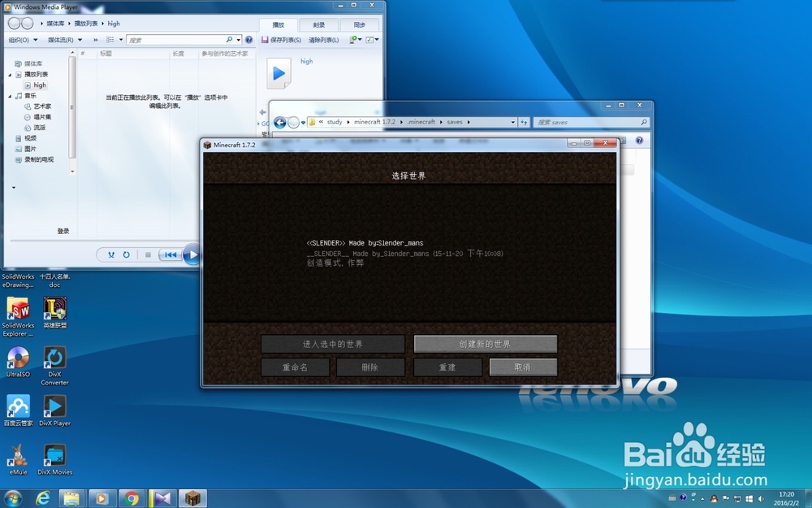The width and height of the screenshot is (812, 508).
Task: Click 清除列表(L) in Media Player
Action: [324, 40]
